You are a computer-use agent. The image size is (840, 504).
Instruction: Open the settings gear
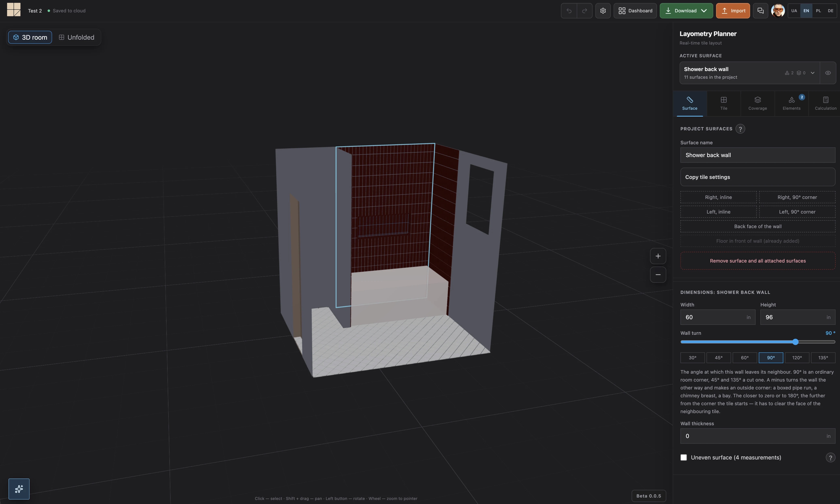[603, 11]
